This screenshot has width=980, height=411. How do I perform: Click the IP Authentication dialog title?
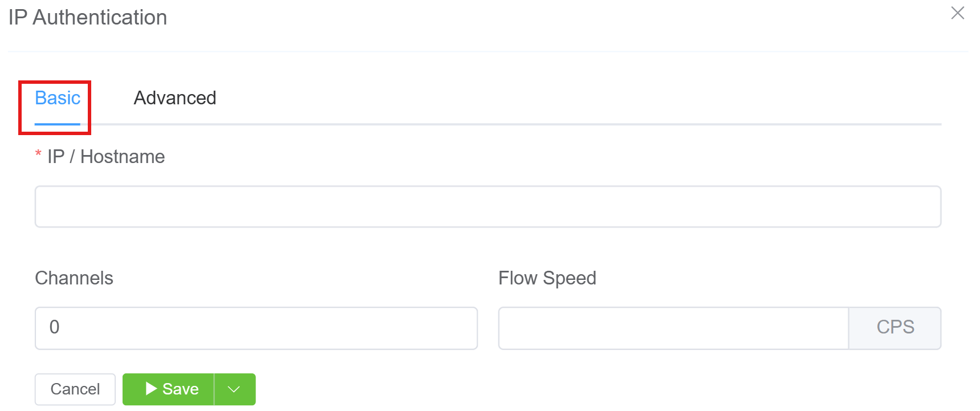(88, 18)
